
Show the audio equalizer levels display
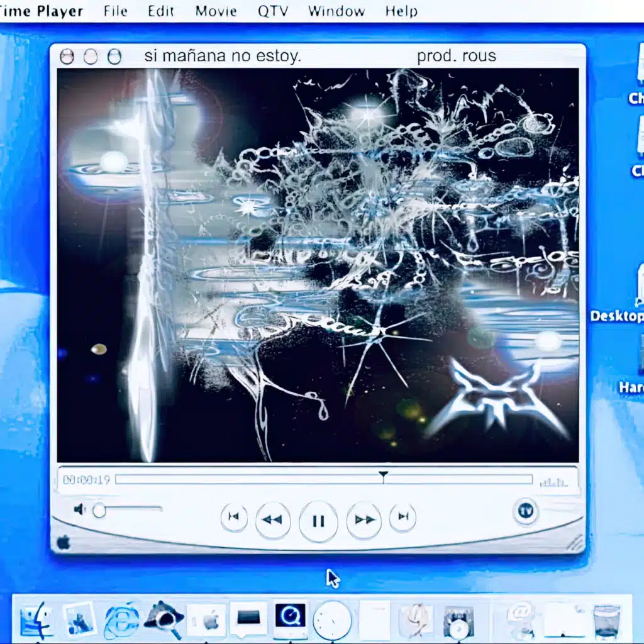pyautogui.click(x=553, y=481)
